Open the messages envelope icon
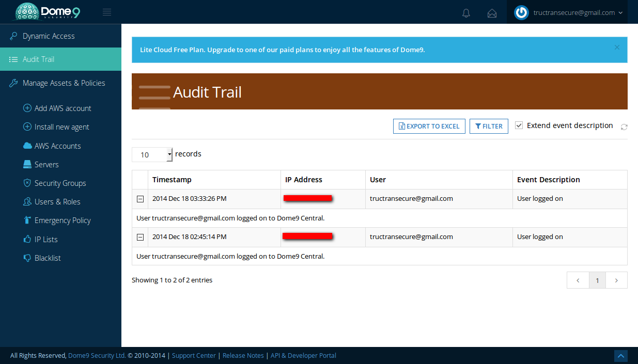This screenshot has height=364, width=638. 492,13
